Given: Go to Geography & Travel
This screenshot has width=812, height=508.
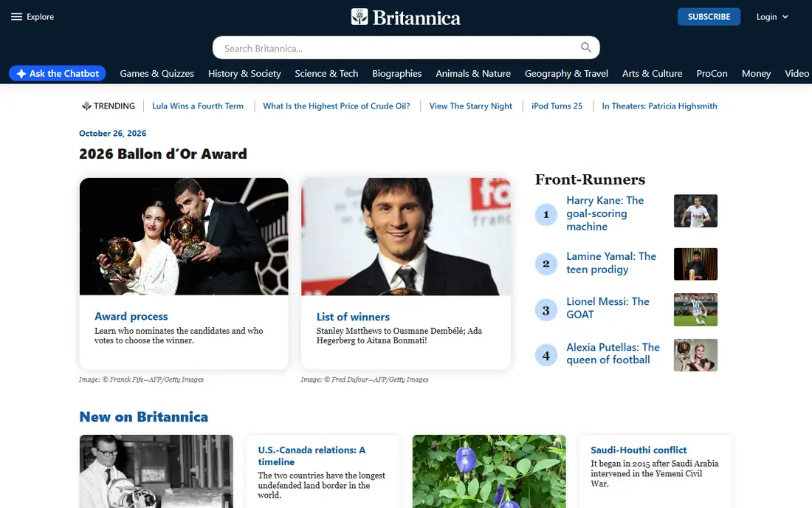Looking at the screenshot, I should click(566, 74).
